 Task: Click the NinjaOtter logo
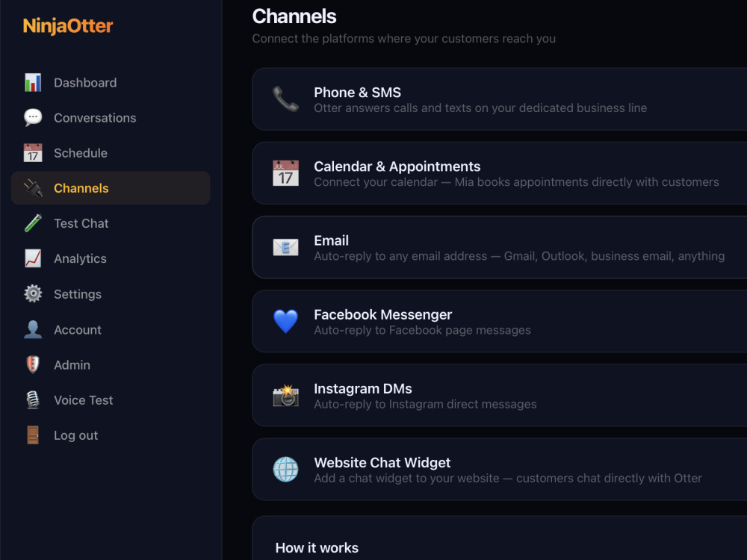(x=68, y=26)
